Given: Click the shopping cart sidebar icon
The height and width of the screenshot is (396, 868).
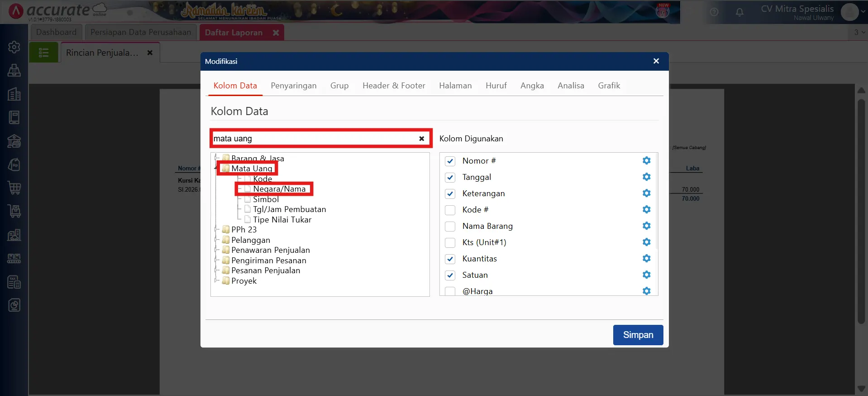Looking at the screenshot, I should (14, 188).
